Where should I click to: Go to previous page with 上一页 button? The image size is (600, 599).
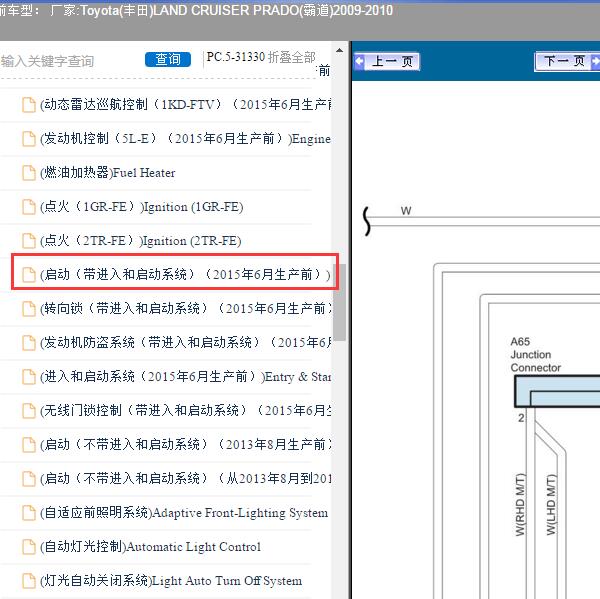point(387,61)
